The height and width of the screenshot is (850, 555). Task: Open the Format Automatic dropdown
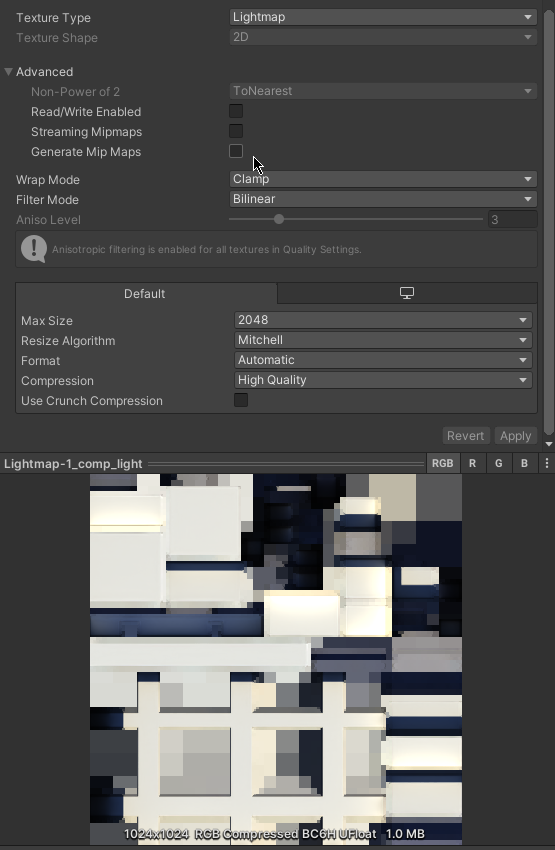point(383,360)
